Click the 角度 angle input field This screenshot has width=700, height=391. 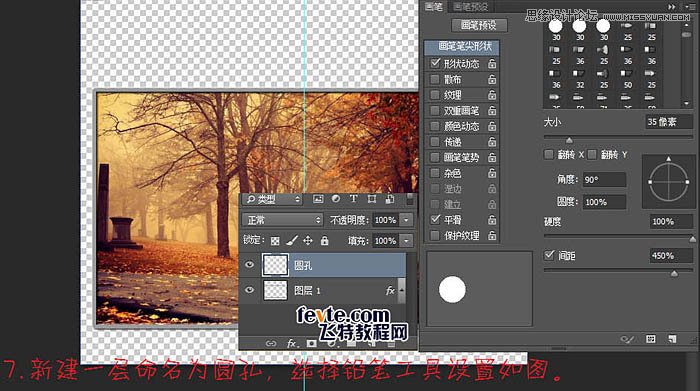(604, 179)
